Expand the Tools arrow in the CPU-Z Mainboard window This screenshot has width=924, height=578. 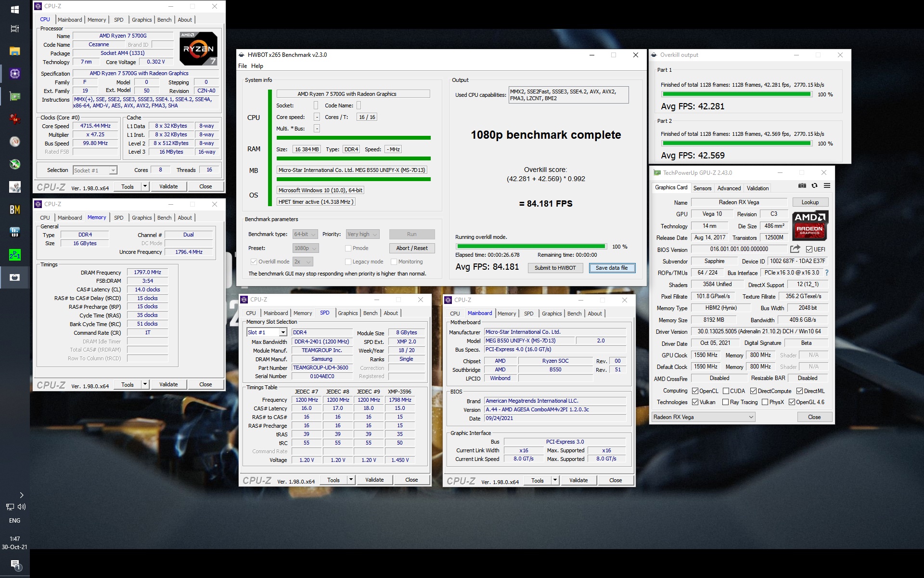point(555,480)
